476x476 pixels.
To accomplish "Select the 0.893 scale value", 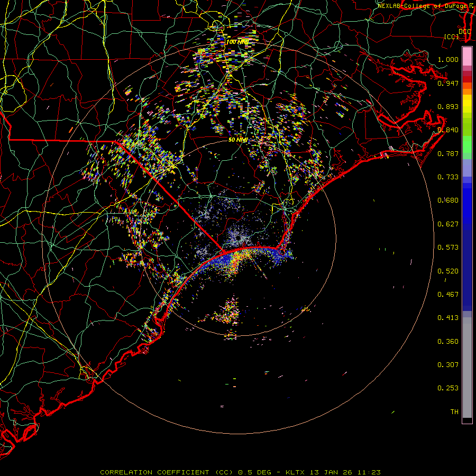I will (x=448, y=106).
